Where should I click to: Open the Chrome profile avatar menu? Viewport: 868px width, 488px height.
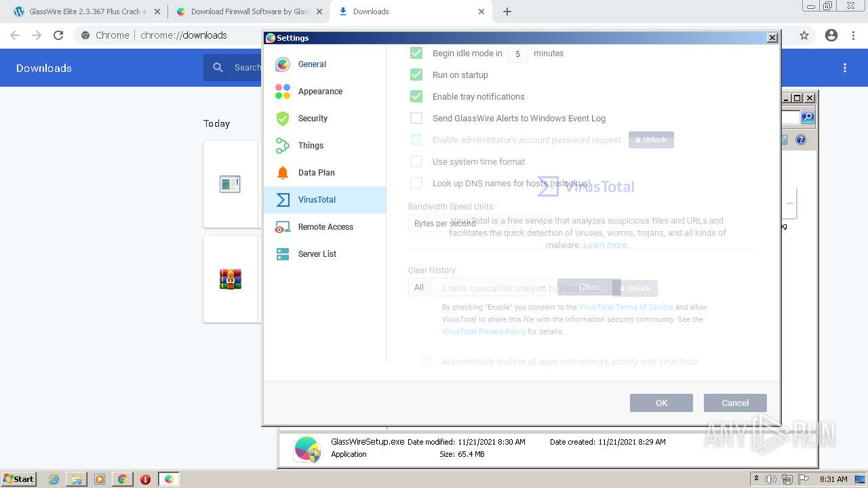pos(831,35)
